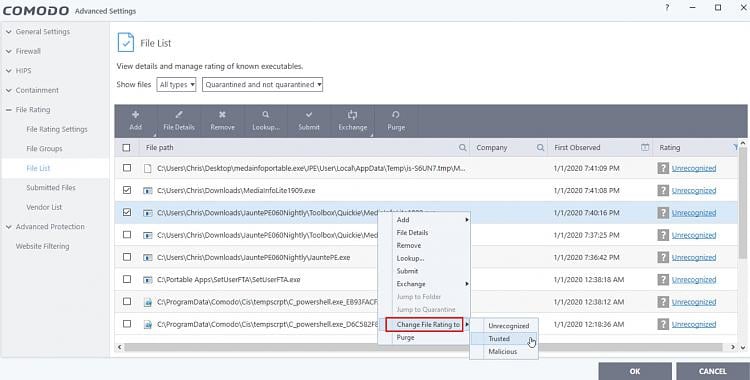Open Quarantined and not quarantined dropdown

point(263,85)
